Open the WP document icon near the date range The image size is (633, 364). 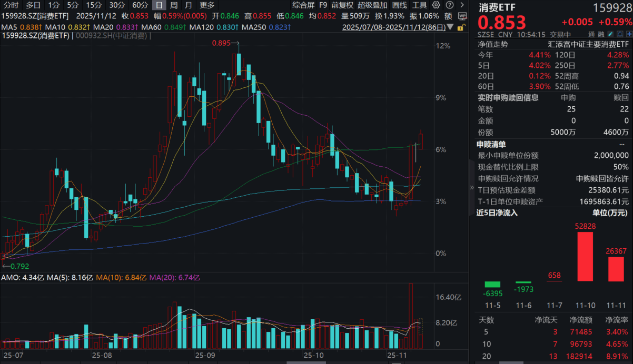(463, 15)
